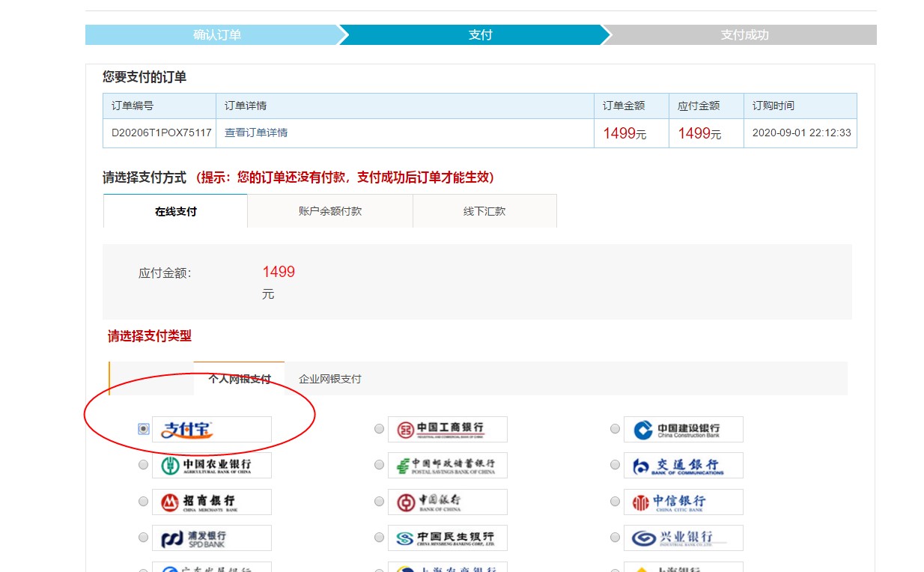Click the 中国工商银行 ICBC logo

[447, 429]
